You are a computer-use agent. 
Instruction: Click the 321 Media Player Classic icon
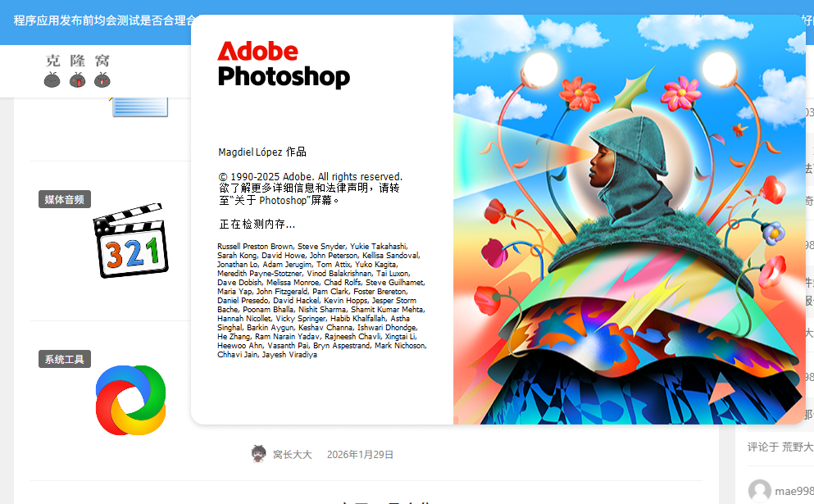tap(130, 243)
